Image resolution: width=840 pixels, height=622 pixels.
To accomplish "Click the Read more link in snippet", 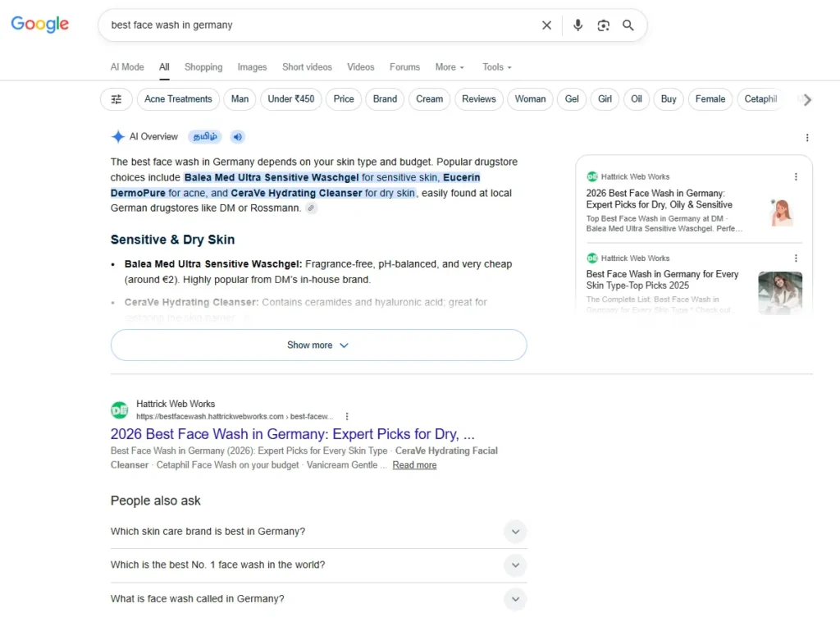I will coord(414,465).
